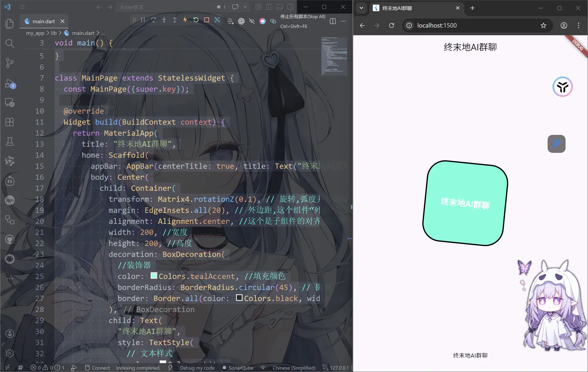
Task: Click the 127.0.0.1 status bar item
Action: pos(336,368)
